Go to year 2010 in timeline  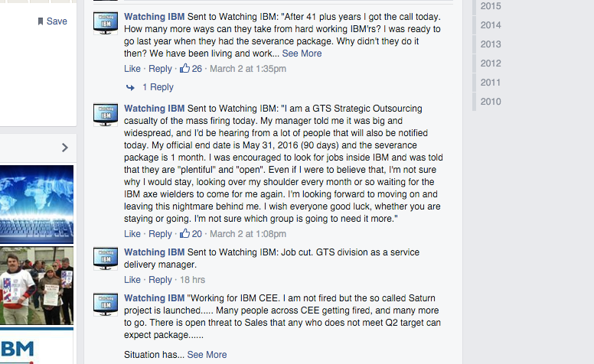pos(491,102)
